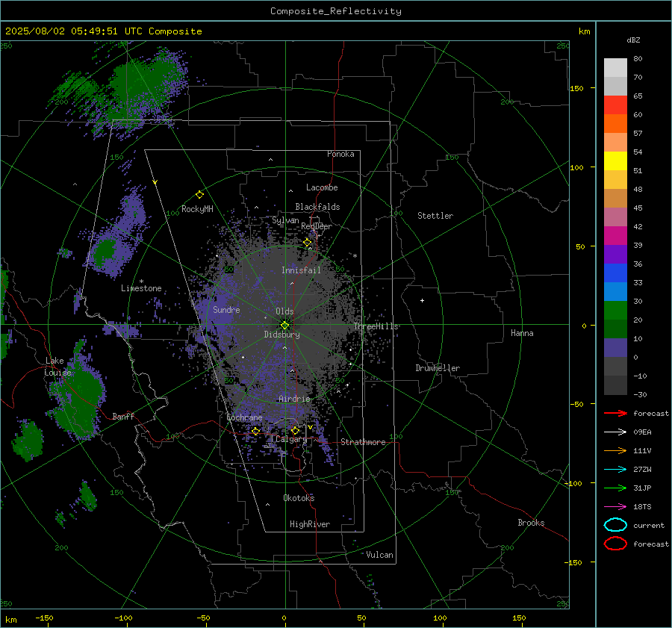This screenshot has width=672, height=628.
Task: Click the Innisfail city label
Action: click(301, 270)
